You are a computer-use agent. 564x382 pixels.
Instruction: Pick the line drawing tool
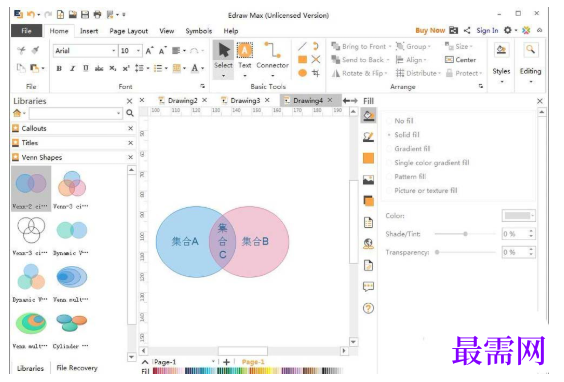pyautogui.click(x=302, y=46)
